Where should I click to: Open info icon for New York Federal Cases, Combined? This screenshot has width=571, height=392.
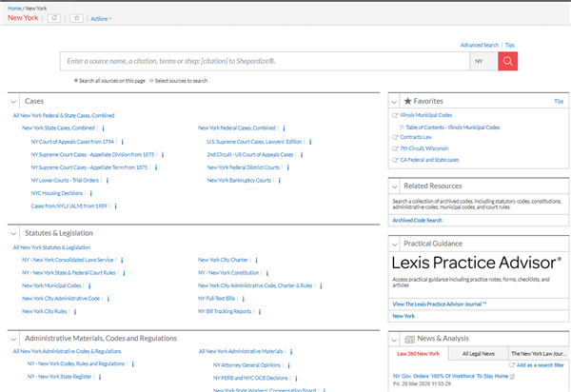284,128
